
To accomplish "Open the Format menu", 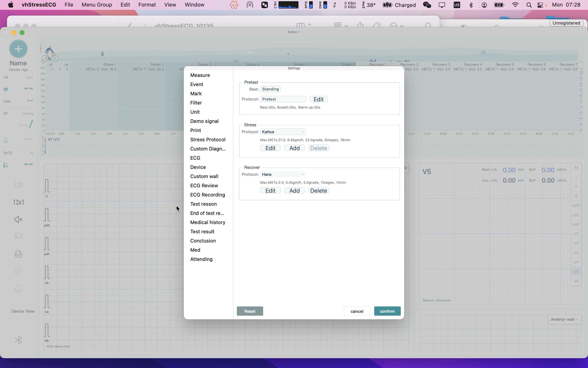I will (x=147, y=5).
